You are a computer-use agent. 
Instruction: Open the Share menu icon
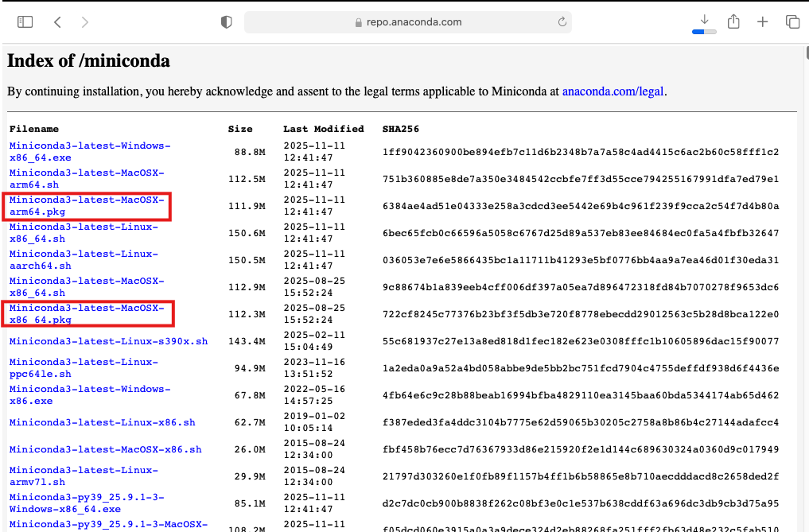(733, 22)
